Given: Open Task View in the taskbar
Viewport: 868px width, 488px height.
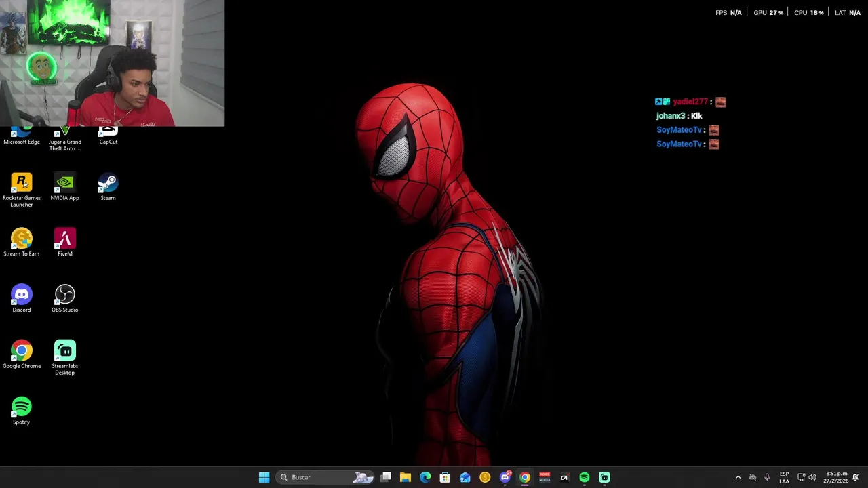Looking at the screenshot, I should tap(386, 477).
